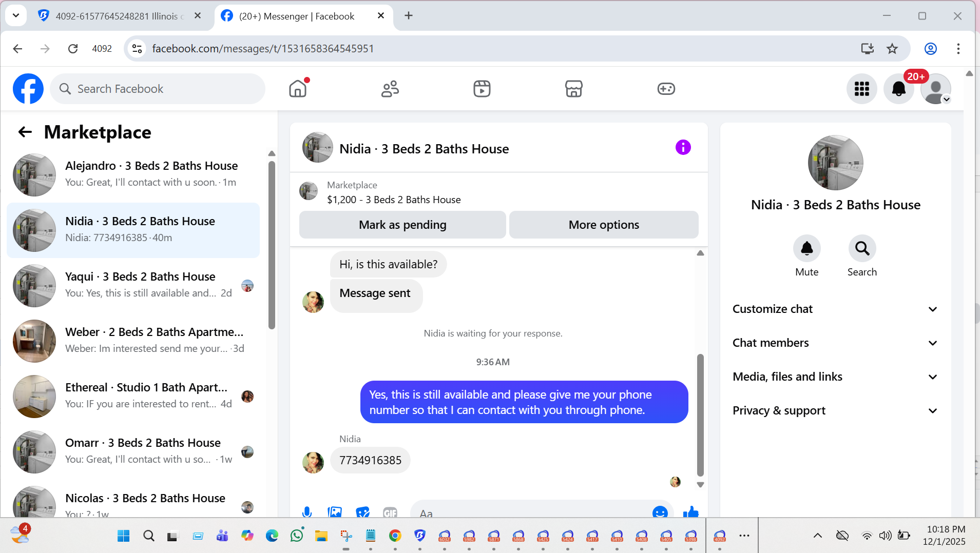The image size is (980, 553).
Task: Open the Reels video icon in navigation
Action: tap(482, 89)
